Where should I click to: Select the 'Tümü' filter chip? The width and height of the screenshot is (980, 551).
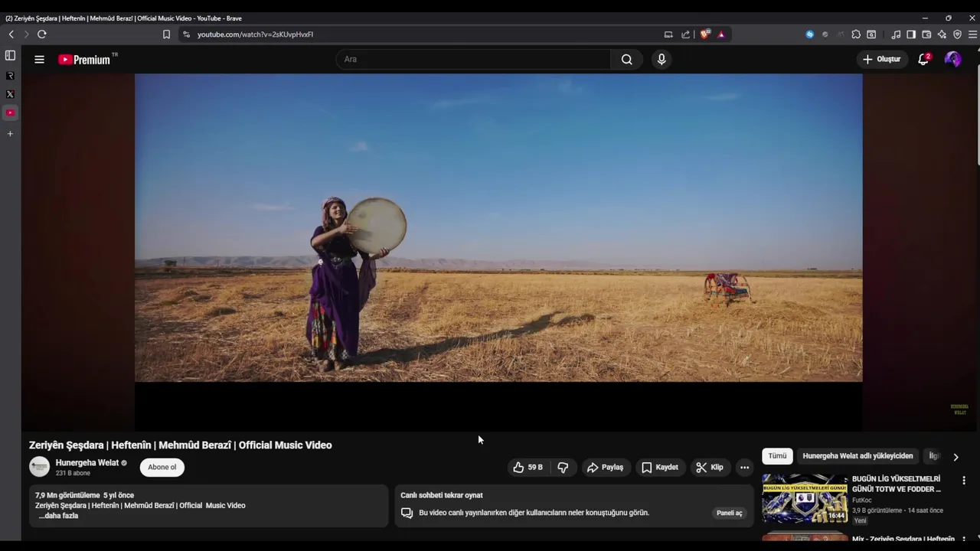coord(777,456)
